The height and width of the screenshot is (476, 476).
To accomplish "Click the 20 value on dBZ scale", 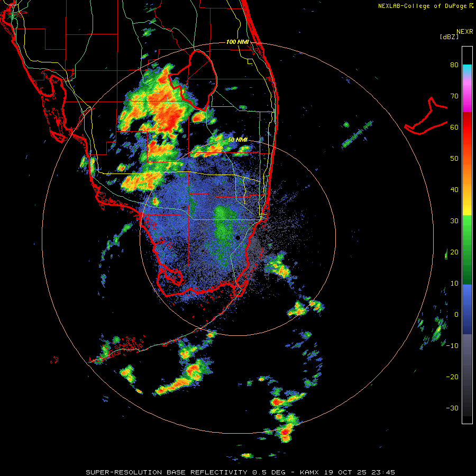I will coord(454,252).
